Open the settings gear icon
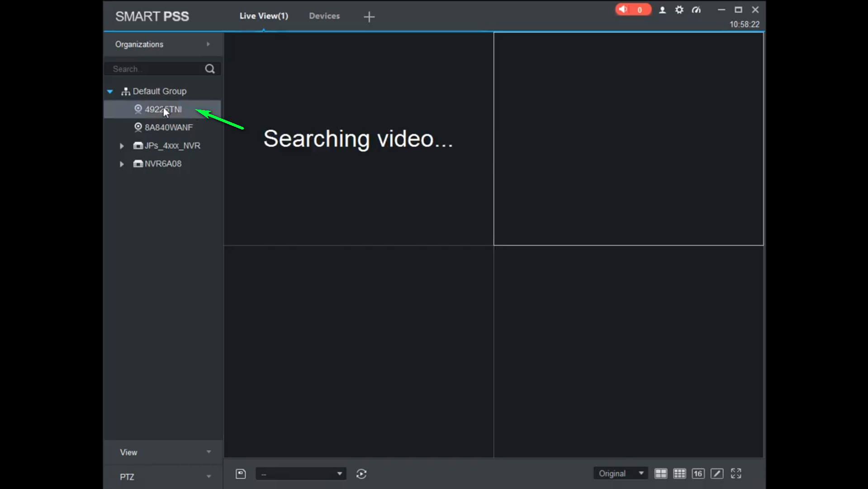868x489 pixels. (x=679, y=10)
